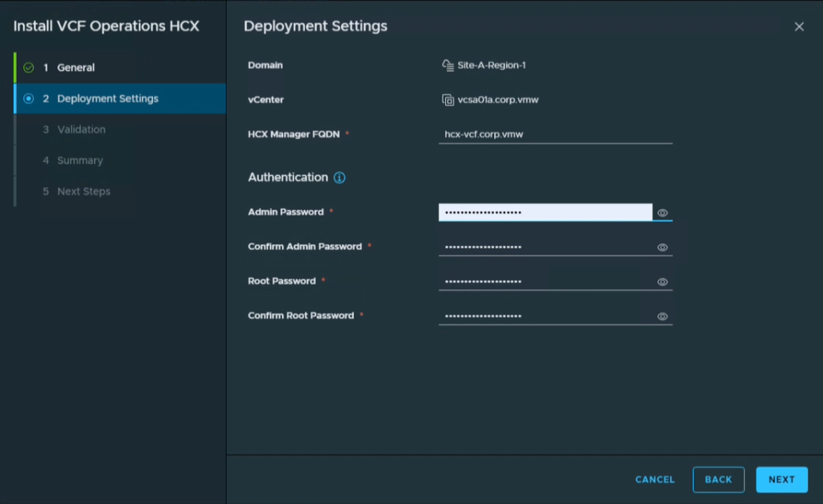Toggle Root Password visibility eye

[662, 282]
